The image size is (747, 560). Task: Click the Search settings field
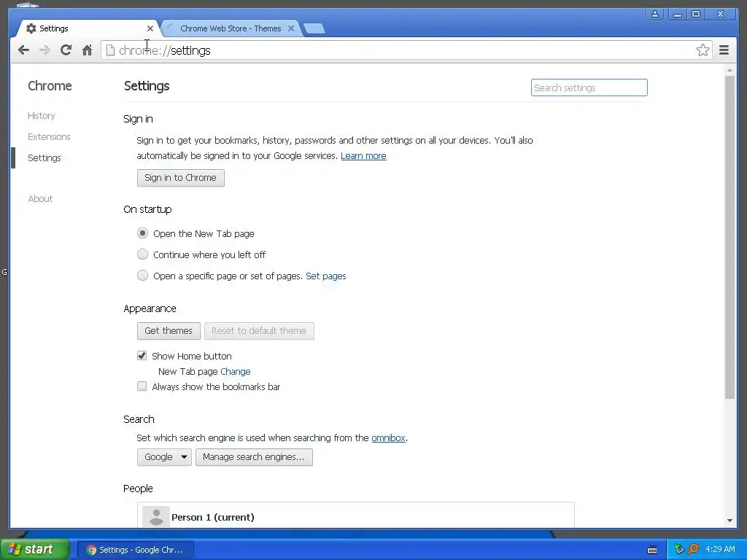pos(589,87)
